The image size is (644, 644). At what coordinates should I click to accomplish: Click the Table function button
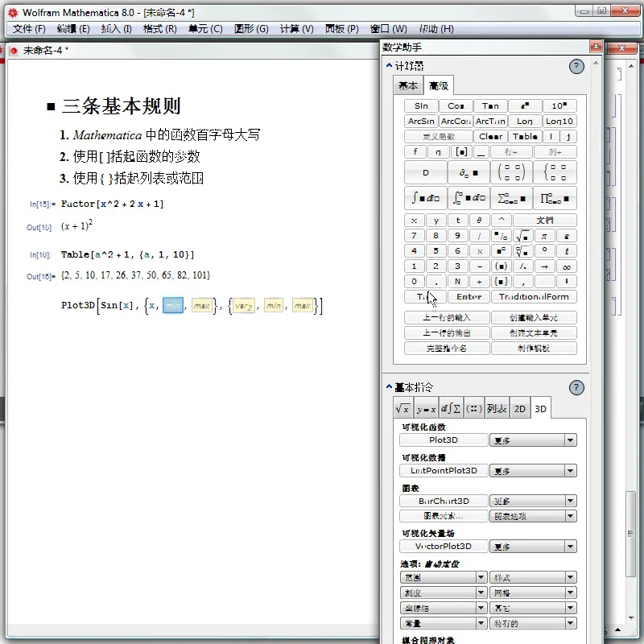click(525, 136)
